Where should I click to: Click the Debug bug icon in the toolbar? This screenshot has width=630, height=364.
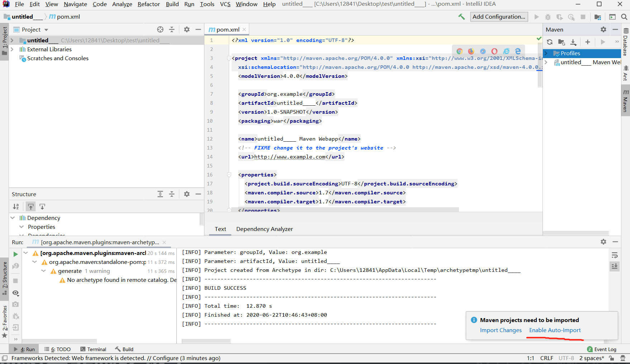click(548, 17)
